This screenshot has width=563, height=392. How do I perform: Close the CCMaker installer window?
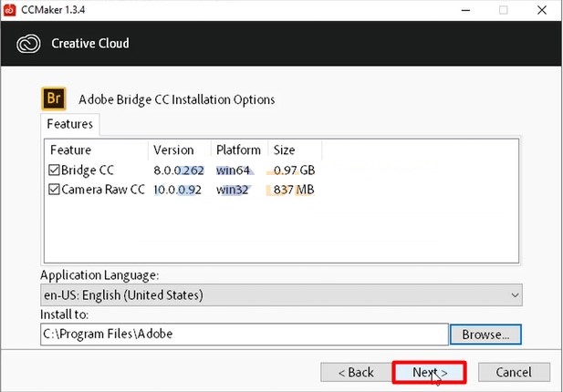[544, 10]
